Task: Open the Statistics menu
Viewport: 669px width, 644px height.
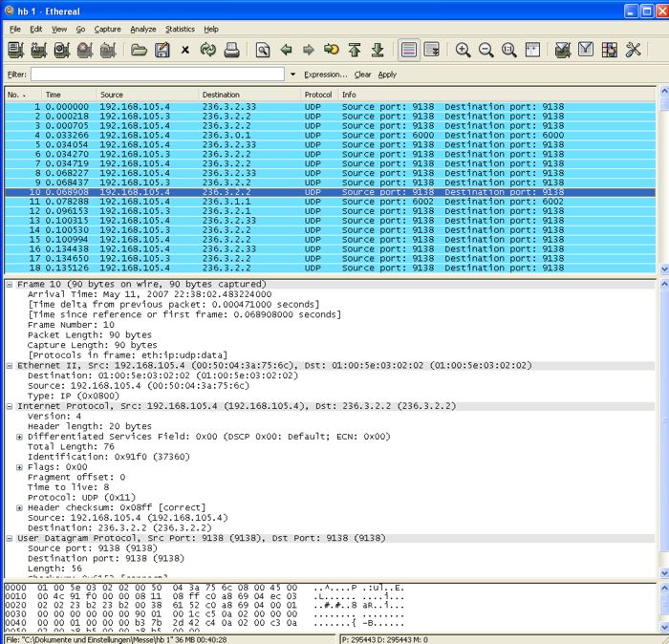Action: tap(180, 30)
